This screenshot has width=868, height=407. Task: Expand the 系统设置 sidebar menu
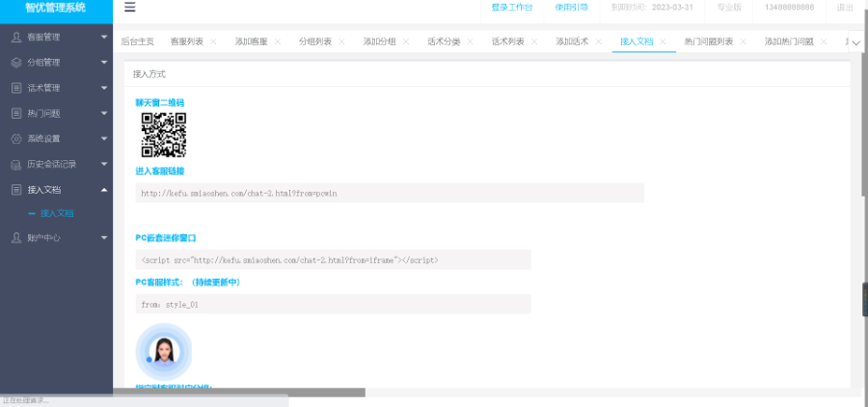pos(104,139)
